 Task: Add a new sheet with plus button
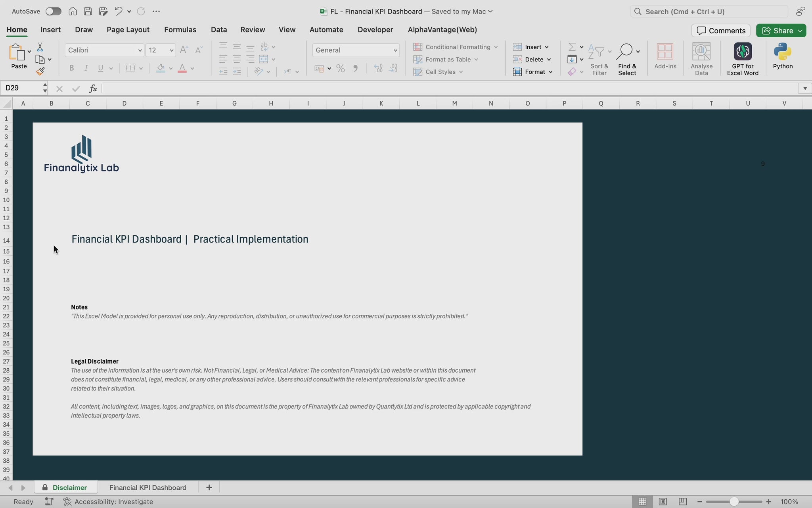(x=209, y=487)
